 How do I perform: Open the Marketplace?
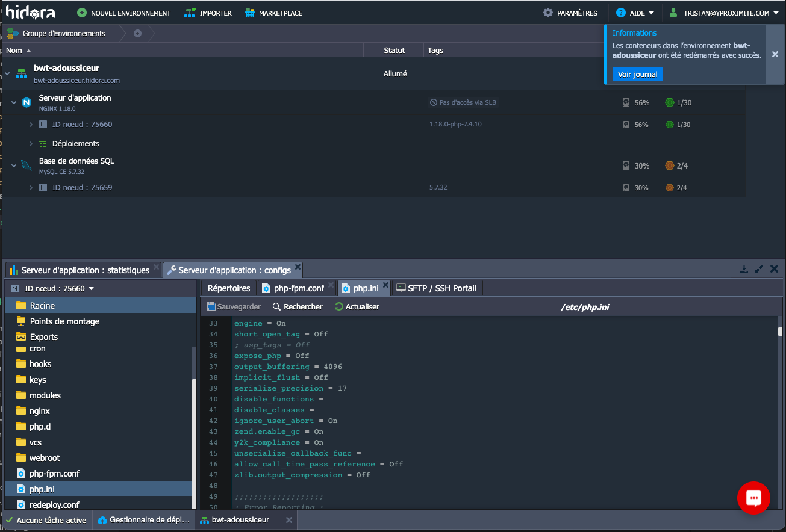274,13
